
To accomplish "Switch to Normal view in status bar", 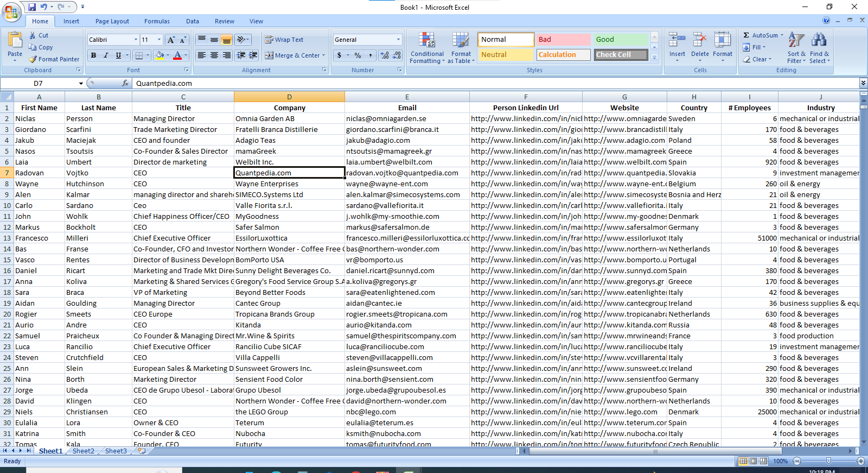I will [x=743, y=461].
